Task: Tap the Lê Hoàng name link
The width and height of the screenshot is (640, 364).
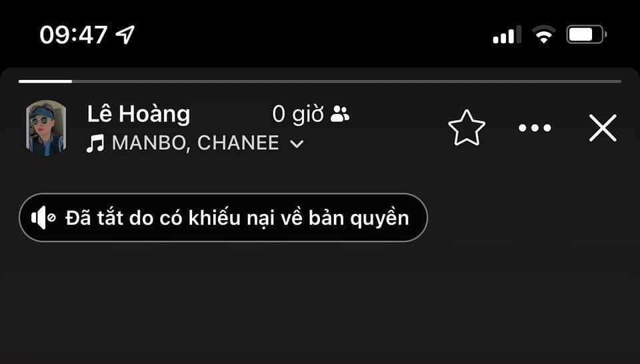Action: click(x=139, y=114)
